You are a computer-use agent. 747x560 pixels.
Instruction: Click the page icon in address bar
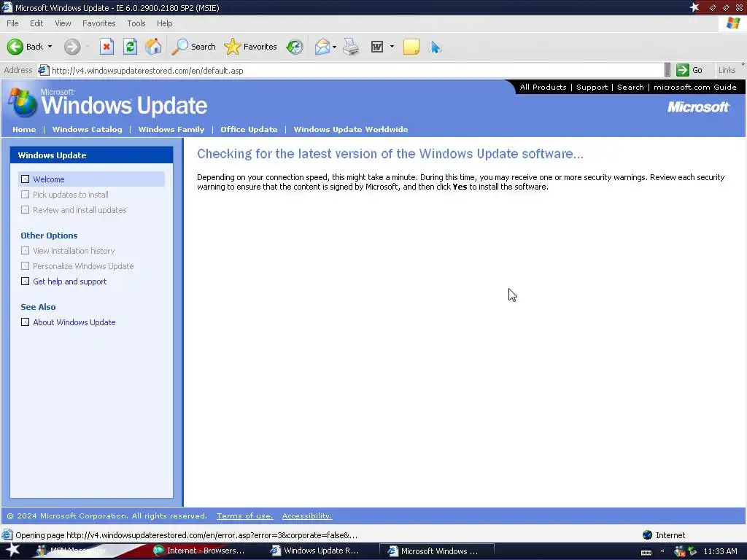(43, 71)
